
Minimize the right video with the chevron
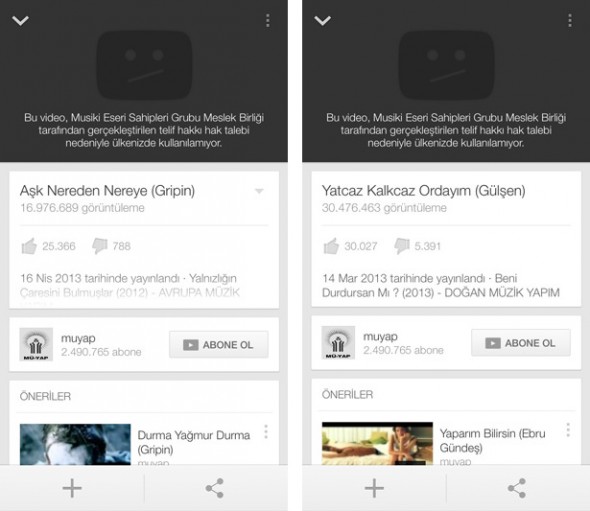click(322, 20)
